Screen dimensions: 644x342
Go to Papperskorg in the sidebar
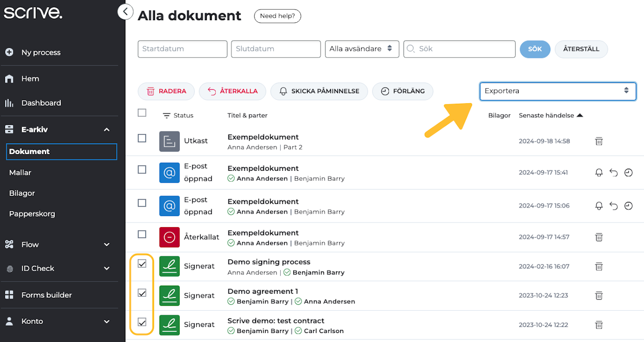[32, 214]
